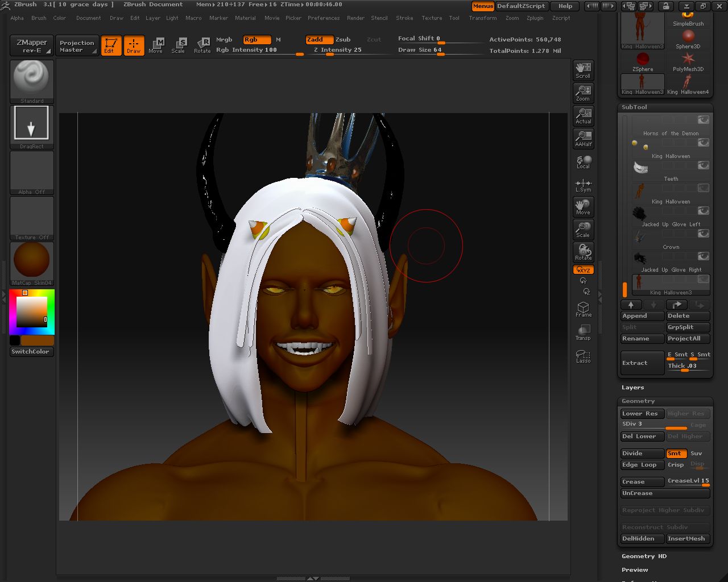Click the Scroll canvas icon

click(x=583, y=70)
